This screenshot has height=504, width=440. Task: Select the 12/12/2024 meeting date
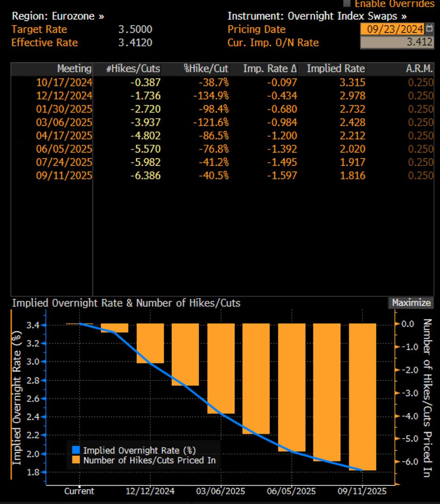[64, 96]
